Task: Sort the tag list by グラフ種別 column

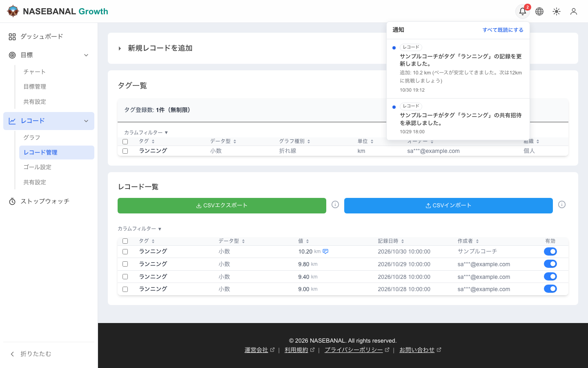Action: click(x=295, y=141)
